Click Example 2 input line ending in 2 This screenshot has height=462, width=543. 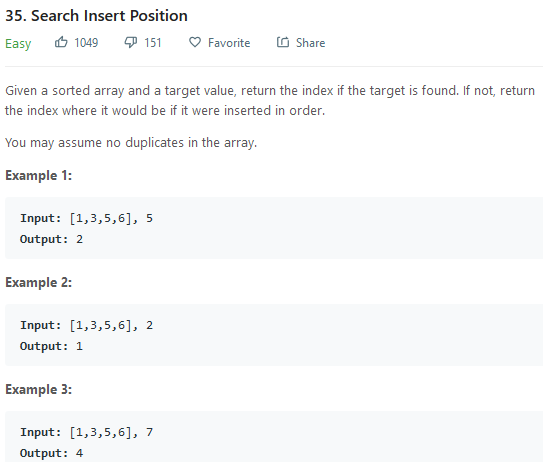86,326
